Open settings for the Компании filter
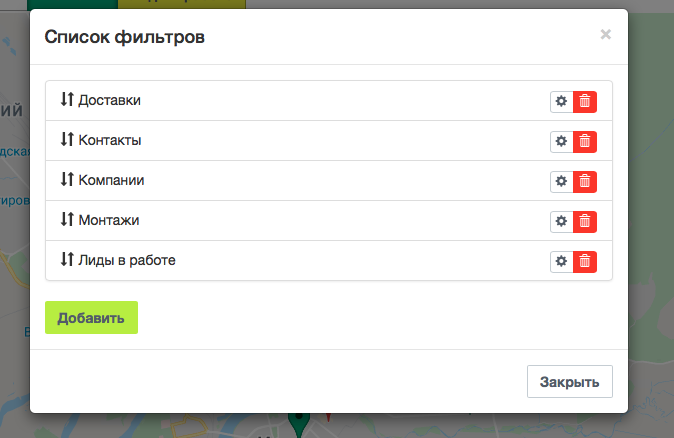Image resolution: width=674 pixels, height=438 pixels. pos(561,182)
